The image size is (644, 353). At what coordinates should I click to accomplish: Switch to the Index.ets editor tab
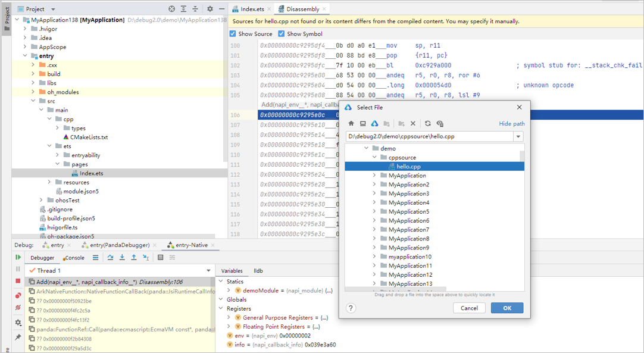[x=252, y=9]
